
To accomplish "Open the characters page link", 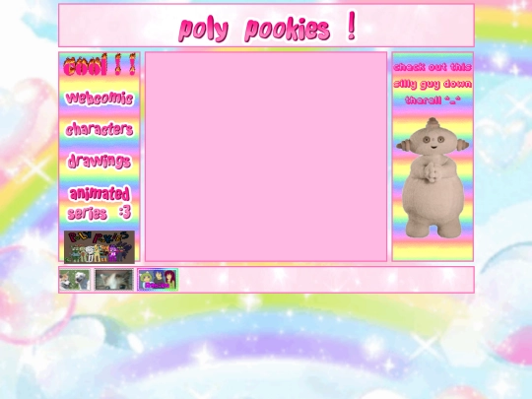I will coord(100,129).
